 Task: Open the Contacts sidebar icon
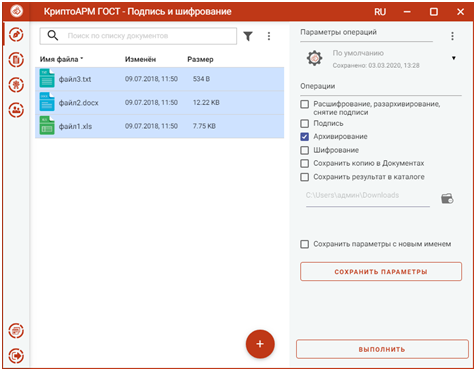coord(16,110)
